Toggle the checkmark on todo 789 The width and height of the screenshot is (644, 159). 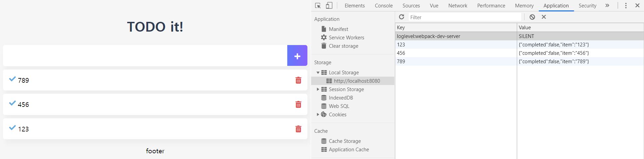pyautogui.click(x=12, y=79)
